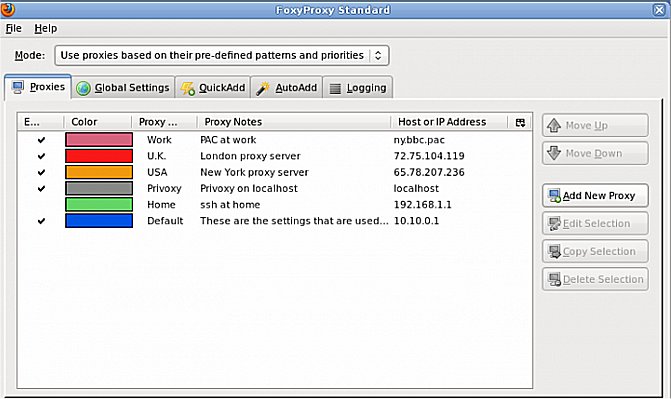
Task: Click the Logging list icon
Action: pyautogui.click(x=336, y=89)
